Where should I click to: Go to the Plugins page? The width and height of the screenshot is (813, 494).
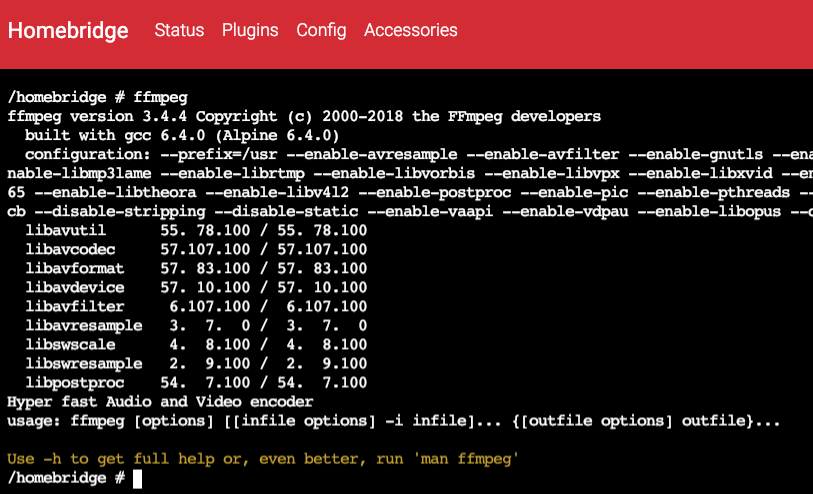coord(250,30)
